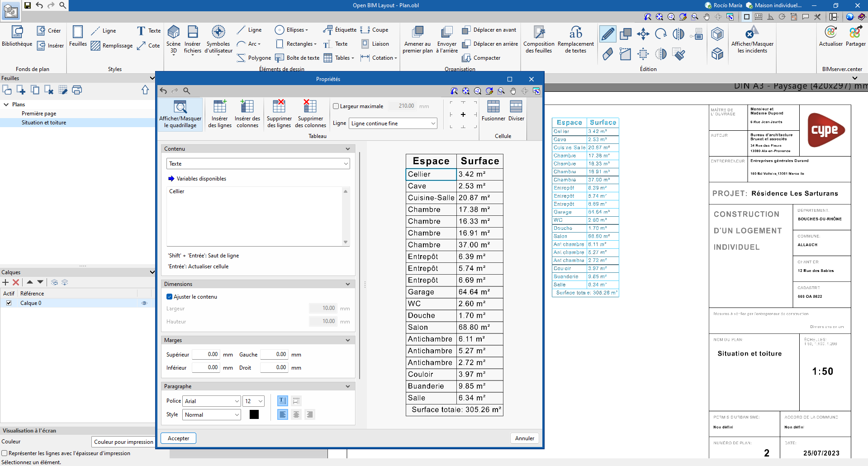868x466 pixels.
Task: Open the Ligne style dropdown
Action: (393, 124)
